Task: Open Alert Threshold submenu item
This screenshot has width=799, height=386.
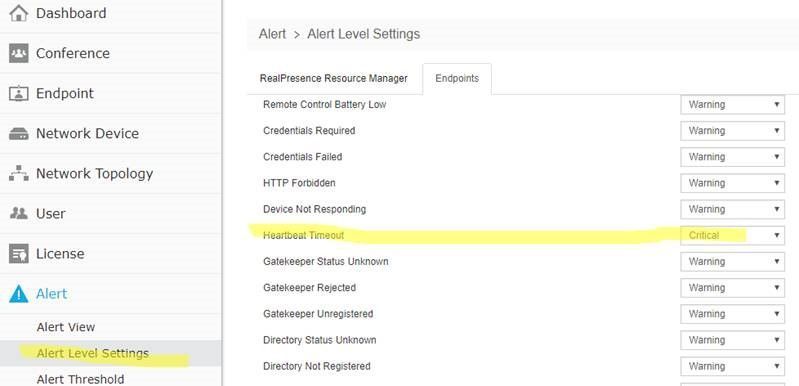Action: 80,379
